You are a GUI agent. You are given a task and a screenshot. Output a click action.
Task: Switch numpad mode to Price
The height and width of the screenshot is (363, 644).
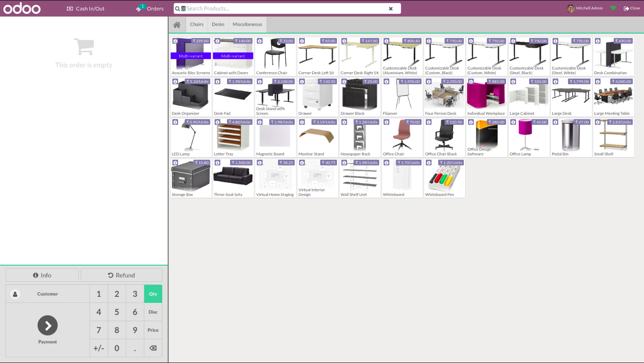point(153,330)
